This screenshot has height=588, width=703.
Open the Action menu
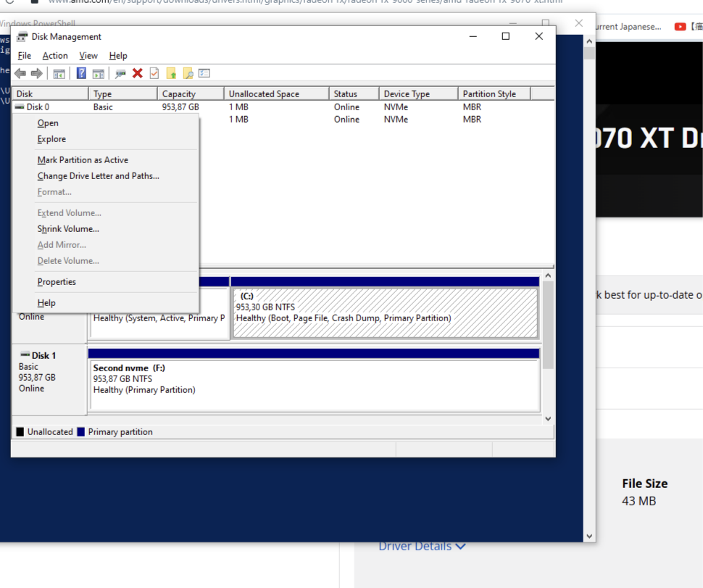(55, 56)
